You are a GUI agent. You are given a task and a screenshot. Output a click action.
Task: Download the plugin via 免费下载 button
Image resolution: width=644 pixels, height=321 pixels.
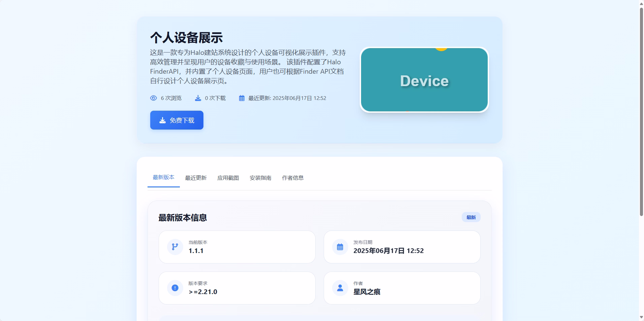pyautogui.click(x=177, y=120)
